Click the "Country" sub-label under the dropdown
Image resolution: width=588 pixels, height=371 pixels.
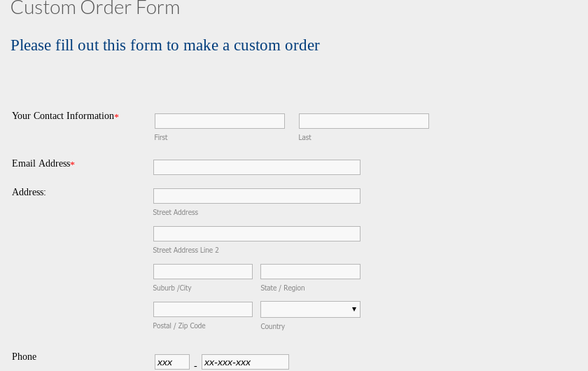(x=272, y=327)
